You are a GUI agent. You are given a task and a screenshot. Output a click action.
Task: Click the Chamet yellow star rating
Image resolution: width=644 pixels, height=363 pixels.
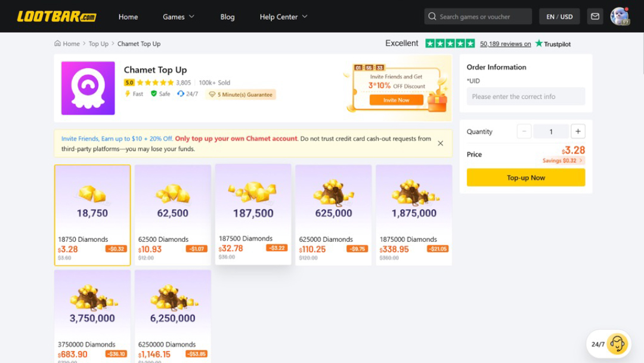coord(155,82)
